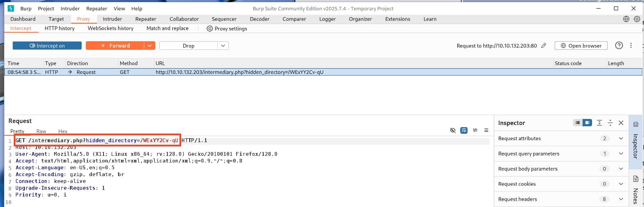Click the help question mark icon

coord(619,46)
